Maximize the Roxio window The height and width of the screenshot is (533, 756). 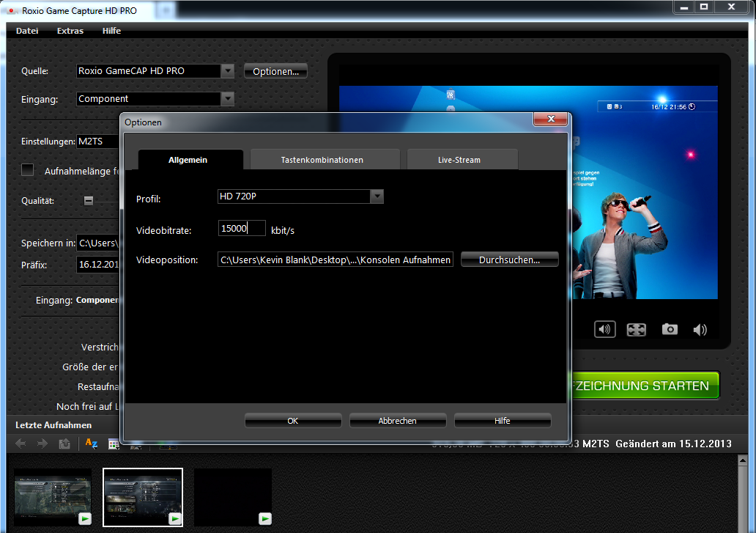coord(704,7)
